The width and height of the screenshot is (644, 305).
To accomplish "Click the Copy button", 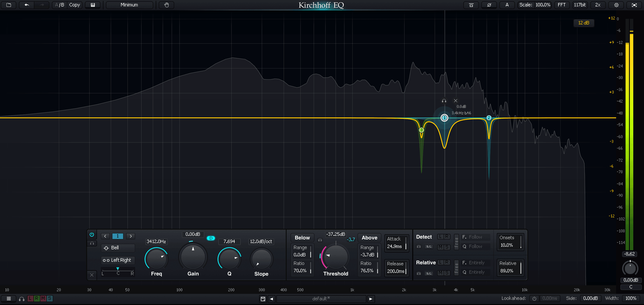I will click(x=74, y=5).
